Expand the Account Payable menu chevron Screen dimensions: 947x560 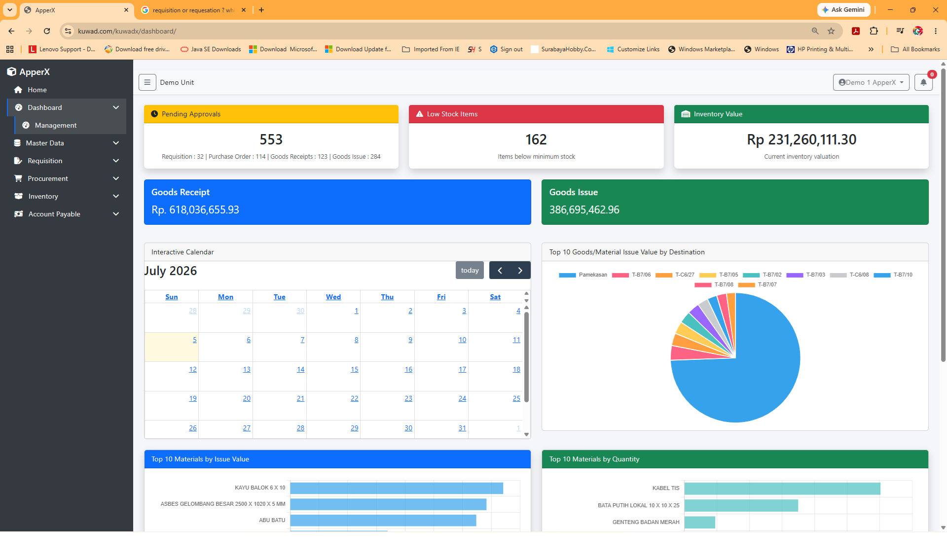116,214
